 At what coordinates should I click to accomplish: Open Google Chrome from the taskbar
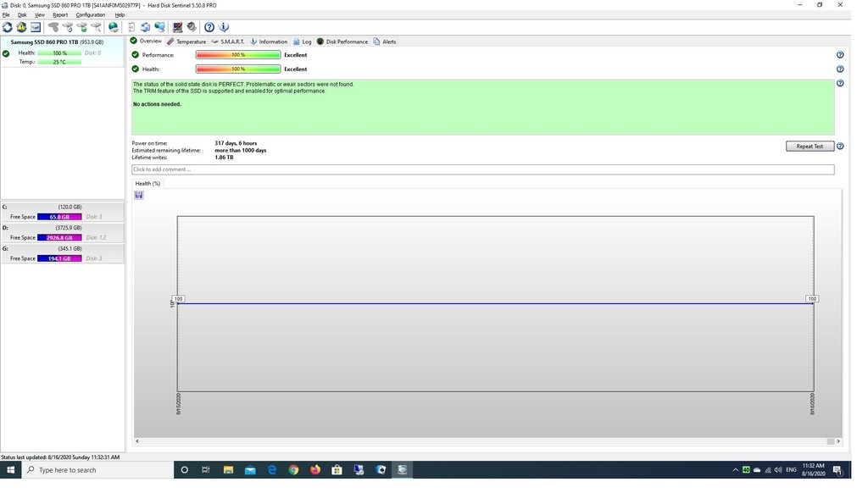(293, 470)
